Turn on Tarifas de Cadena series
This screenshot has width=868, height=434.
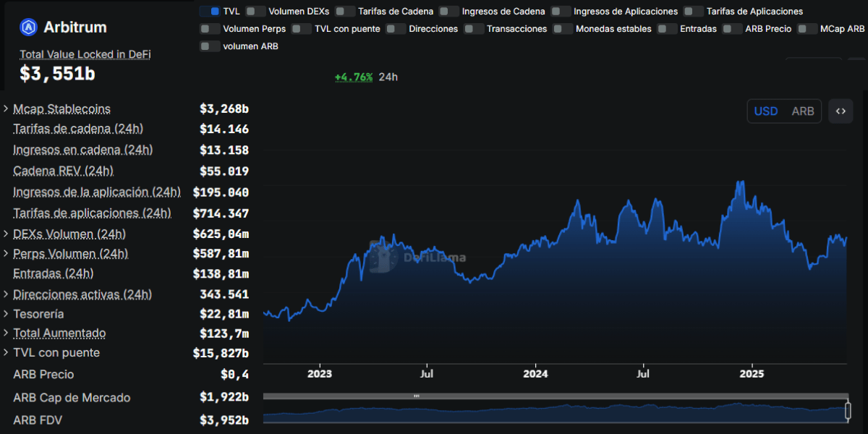(x=345, y=12)
